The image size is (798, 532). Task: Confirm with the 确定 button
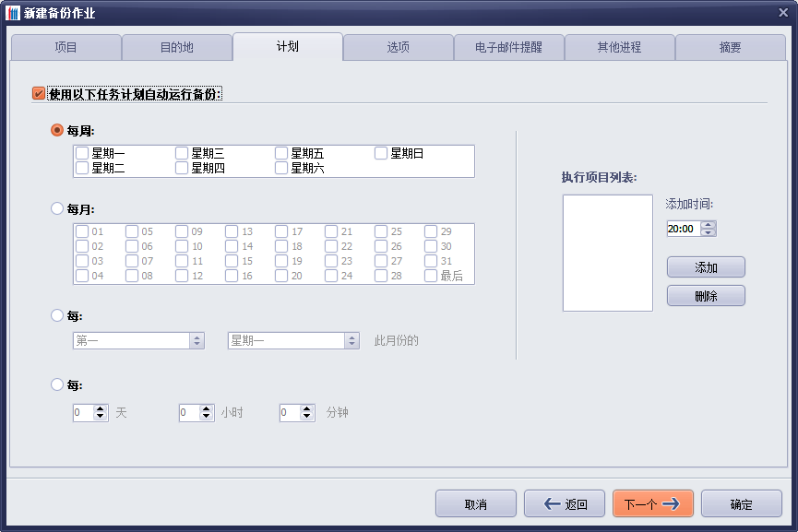click(742, 504)
